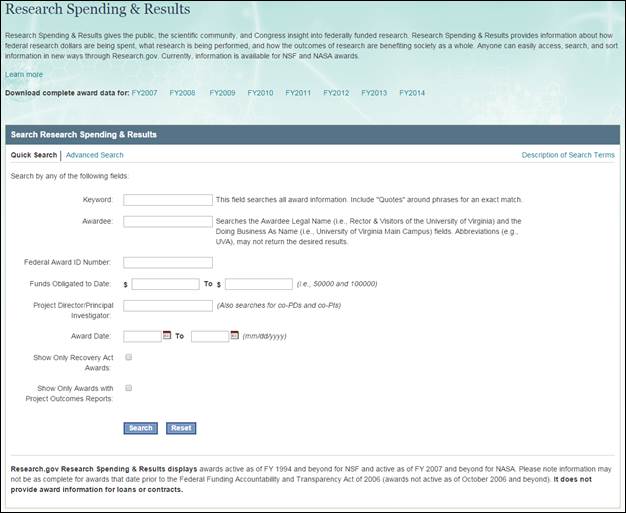The image size is (626, 513).
Task: Switch to the Advanced Search tab
Action: [x=95, y=155]
